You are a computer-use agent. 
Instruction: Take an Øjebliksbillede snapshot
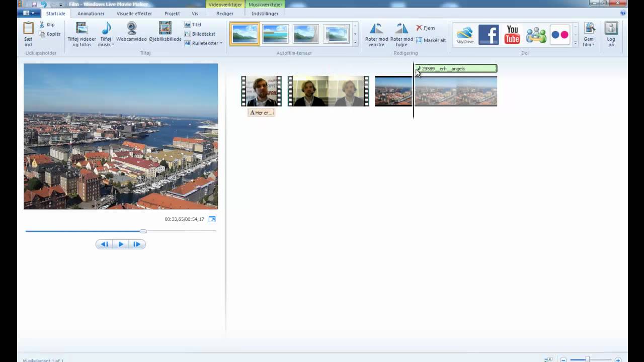(165, 31)
